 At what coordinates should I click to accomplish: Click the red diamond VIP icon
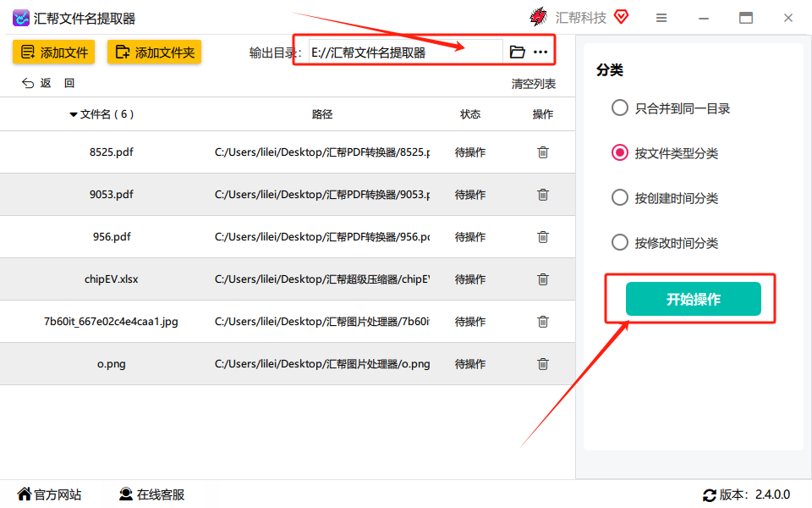point(622,17)
